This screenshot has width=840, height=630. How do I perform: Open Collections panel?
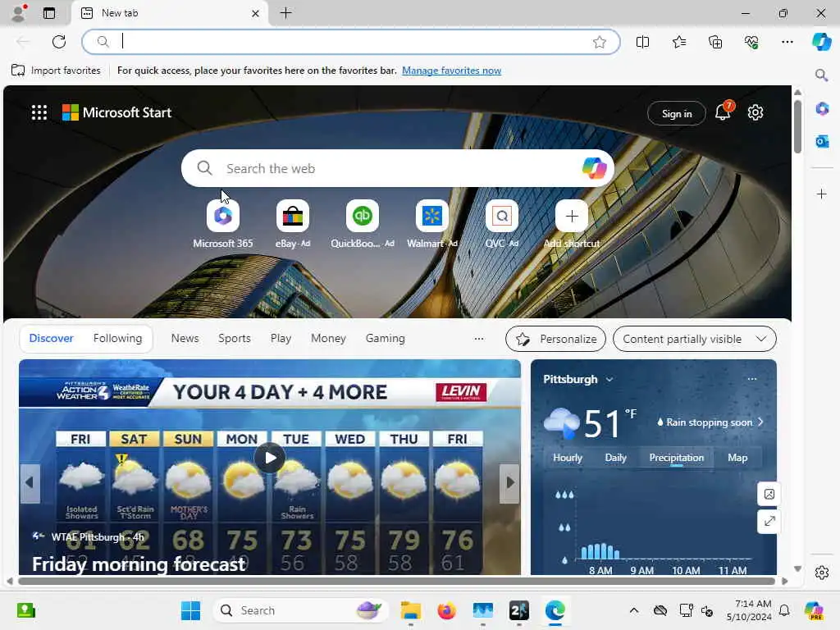click(x=715, y=42)
